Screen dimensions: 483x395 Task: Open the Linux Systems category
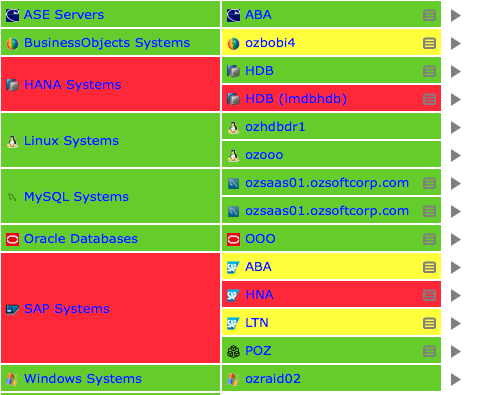71,141
